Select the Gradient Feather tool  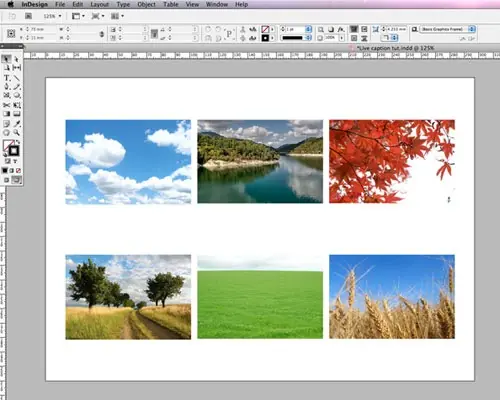[x=17, y=114]
